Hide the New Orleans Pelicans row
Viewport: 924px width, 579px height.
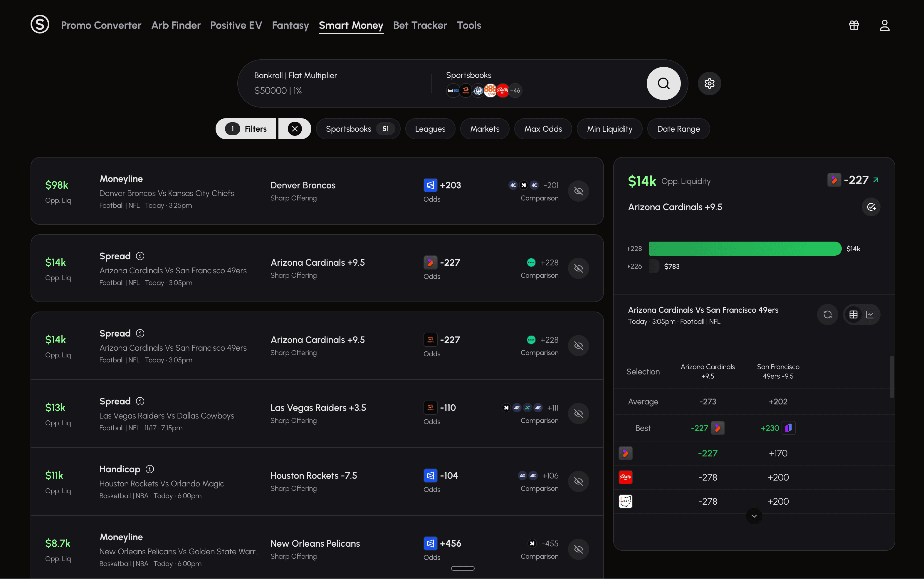click(x=579, y=549)
